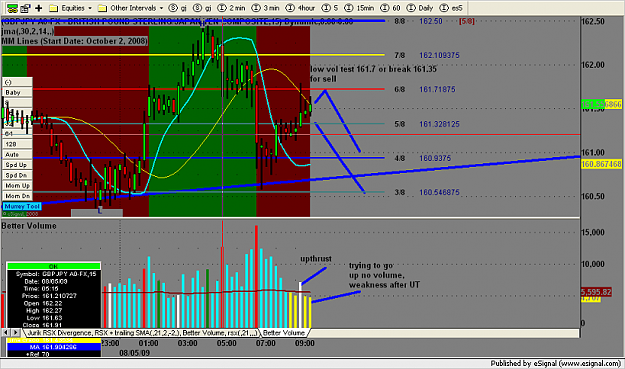Viewport: 625px width, 369px height.
Task: Click the Mom Up button
Action: coord(17,185)
